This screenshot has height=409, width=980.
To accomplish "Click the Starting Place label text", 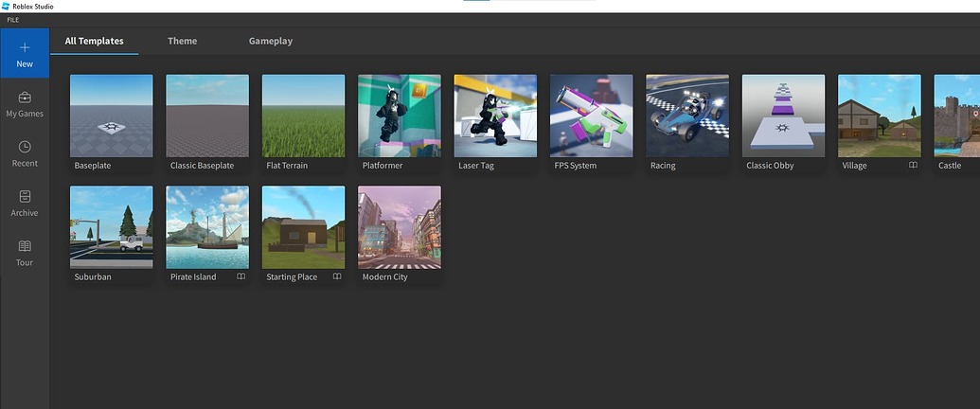I will 292,277.
